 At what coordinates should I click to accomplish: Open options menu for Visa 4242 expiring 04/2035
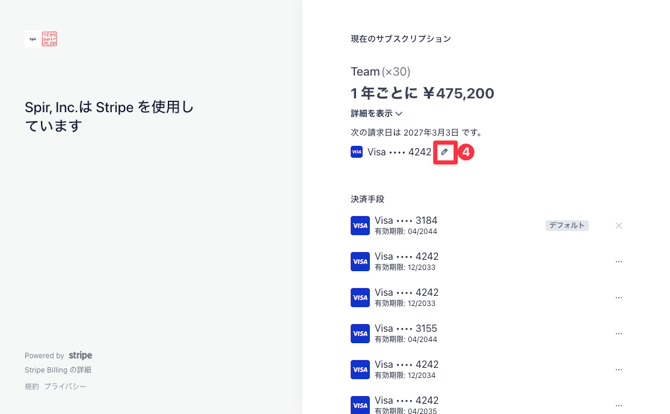click(x=618, y=405)
